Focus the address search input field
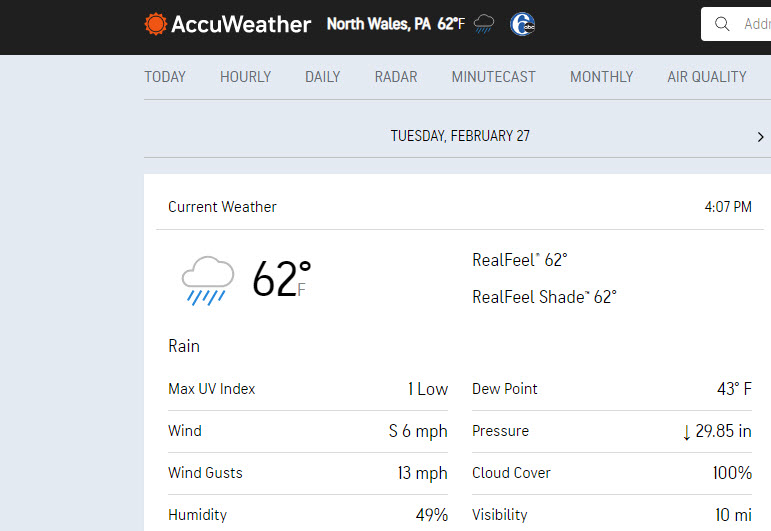This screenshot has width=771, height=531. click(x=756, y=24)
